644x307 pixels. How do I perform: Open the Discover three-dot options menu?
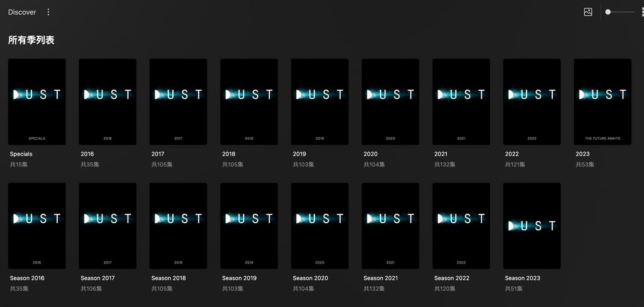pyautogui.click(x=48, y=12)
